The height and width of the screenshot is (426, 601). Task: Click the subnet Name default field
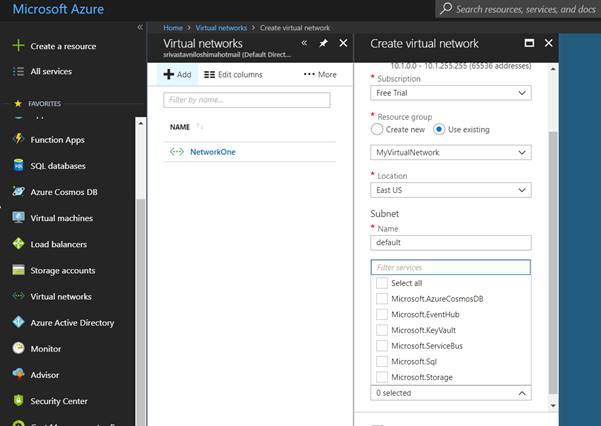(451, 243)
